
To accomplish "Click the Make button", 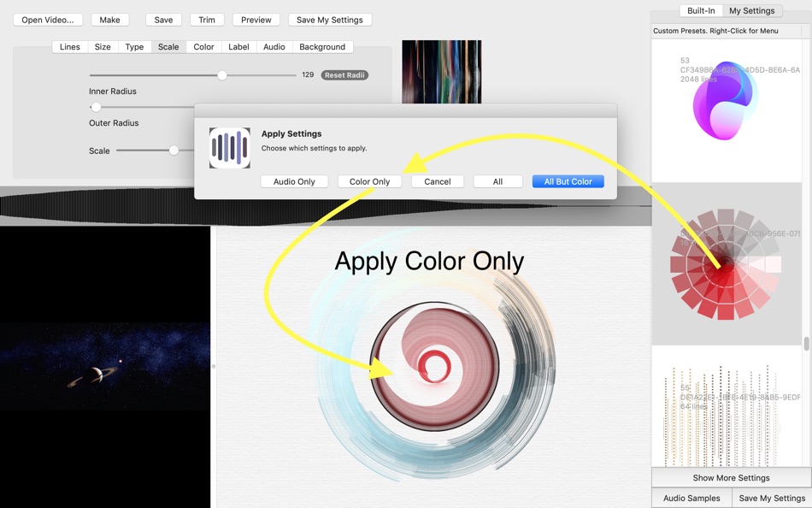I will pos(109,20).
